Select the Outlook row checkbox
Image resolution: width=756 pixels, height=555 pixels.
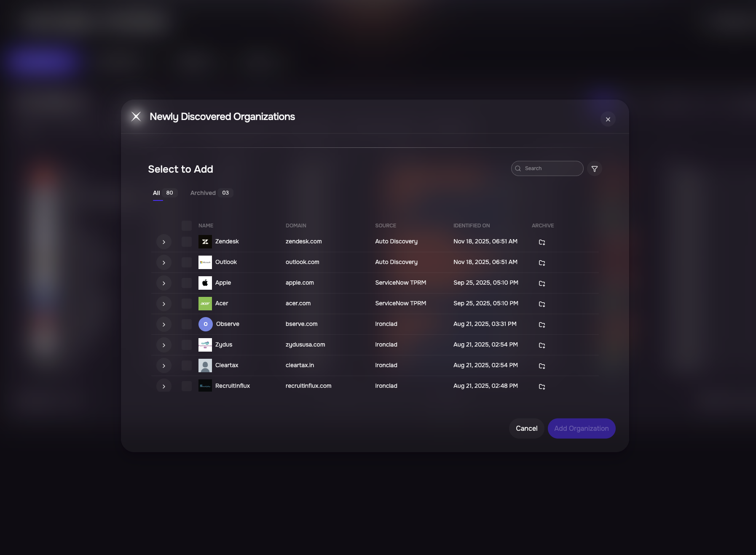click(187, 262)
